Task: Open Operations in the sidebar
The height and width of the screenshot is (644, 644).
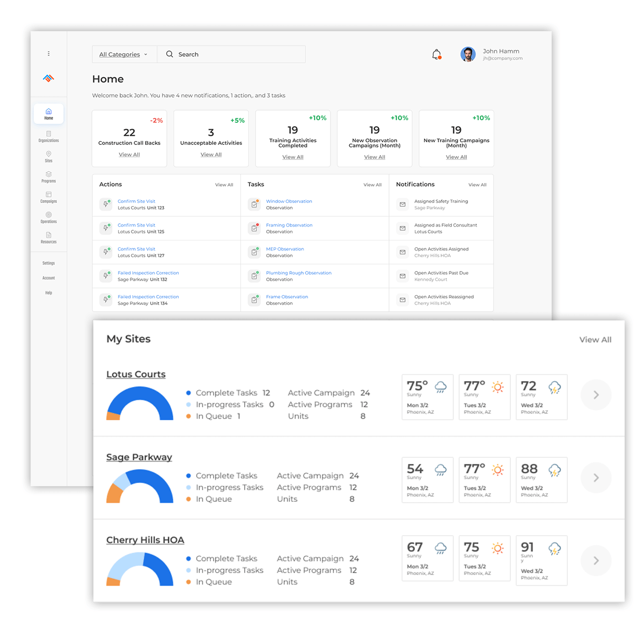Action: coord(48,217)
